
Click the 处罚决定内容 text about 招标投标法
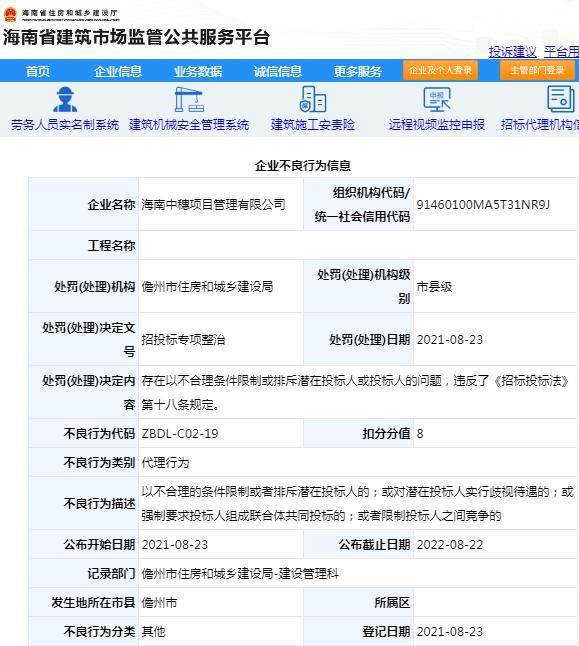(355, 392)
